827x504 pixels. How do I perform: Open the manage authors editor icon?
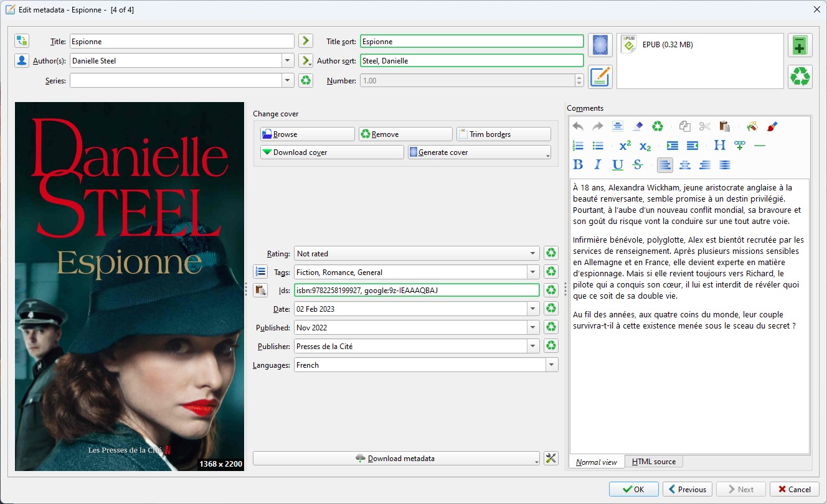22,60
